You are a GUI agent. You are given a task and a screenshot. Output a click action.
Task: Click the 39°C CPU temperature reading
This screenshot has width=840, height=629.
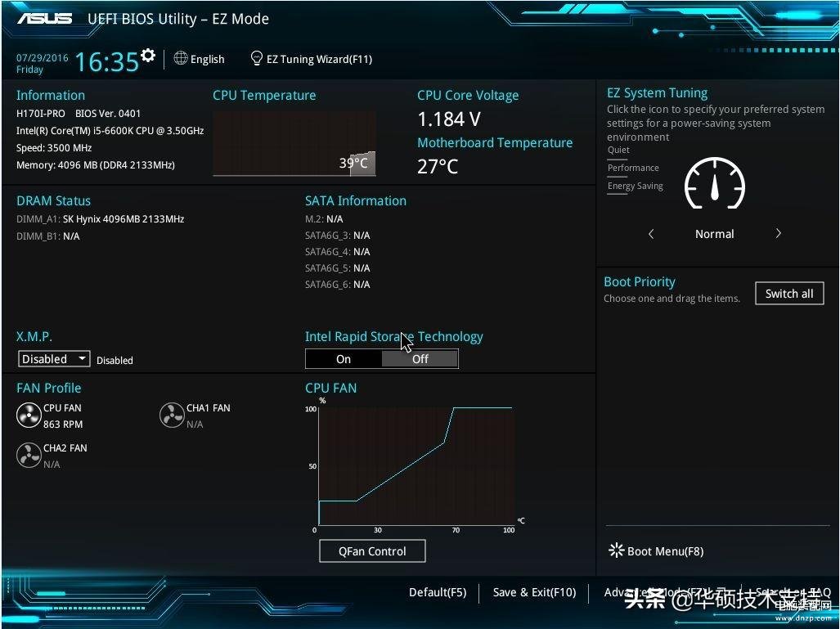[353, 163]
